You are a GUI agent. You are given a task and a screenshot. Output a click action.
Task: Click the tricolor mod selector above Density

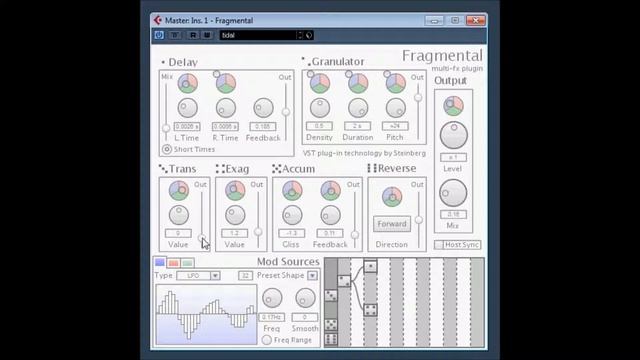tap(320, 83)
